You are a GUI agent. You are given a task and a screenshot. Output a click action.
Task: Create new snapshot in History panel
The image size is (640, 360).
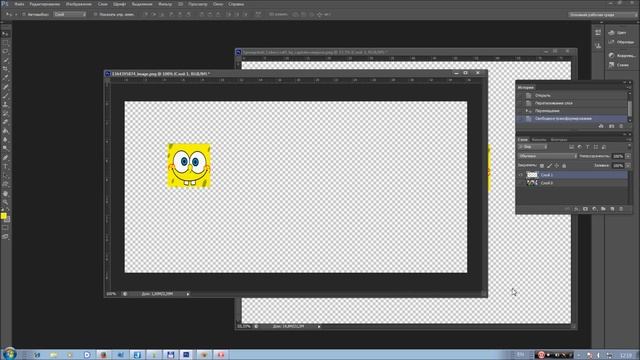tap(611, 127)
